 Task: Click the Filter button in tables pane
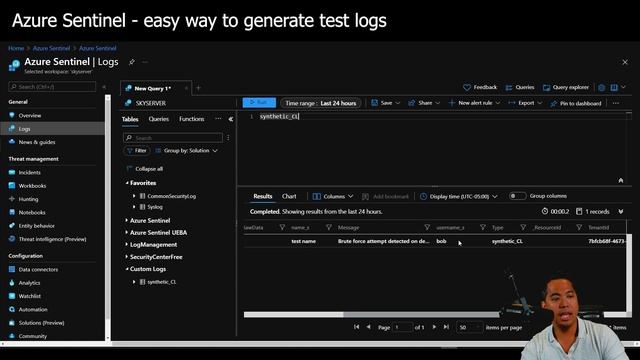tap(136, 151)
